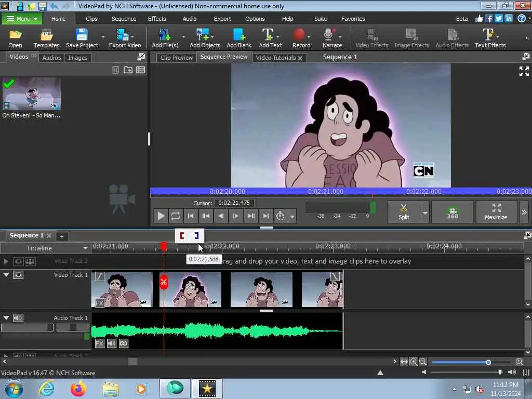Click the Facebook share icon
The height and width of the screenshot is (399, 532).
[488, 18]
